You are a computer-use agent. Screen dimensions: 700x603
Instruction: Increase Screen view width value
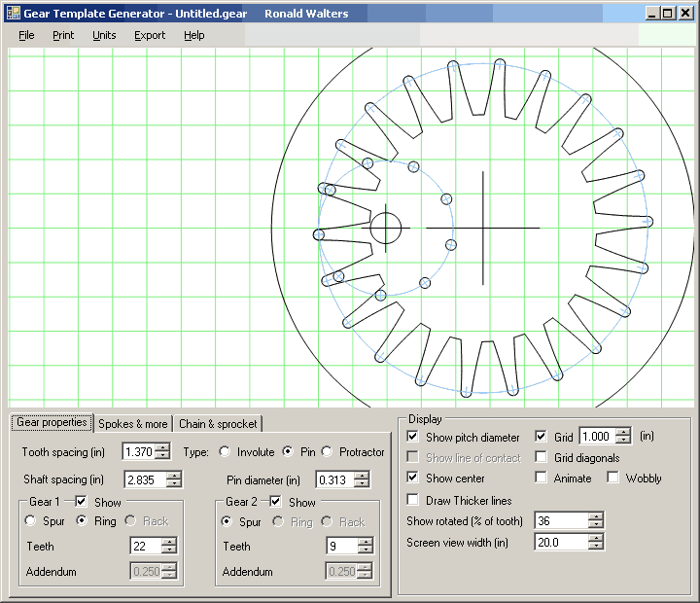[595, 538]
